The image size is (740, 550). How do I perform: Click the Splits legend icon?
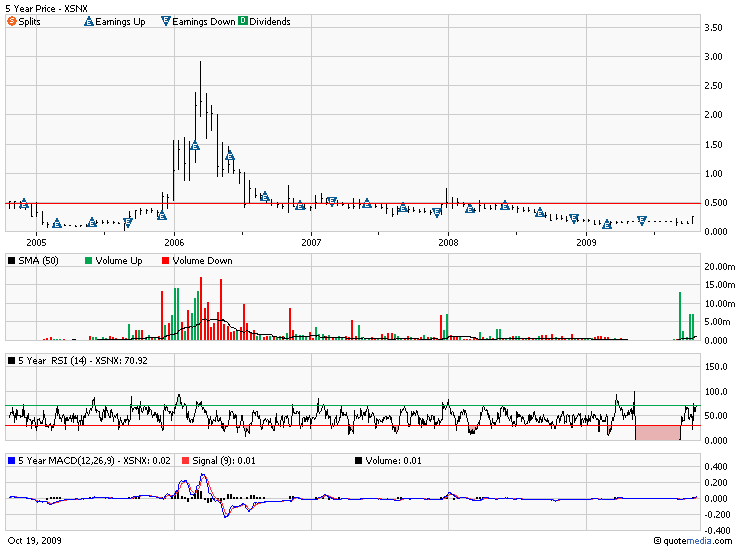pos(12,21)
